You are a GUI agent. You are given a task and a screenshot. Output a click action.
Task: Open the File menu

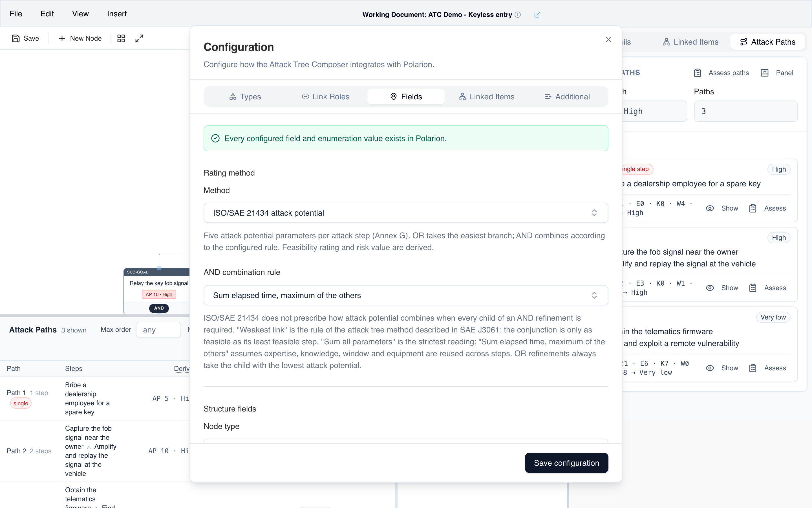[x=16, y=14]
